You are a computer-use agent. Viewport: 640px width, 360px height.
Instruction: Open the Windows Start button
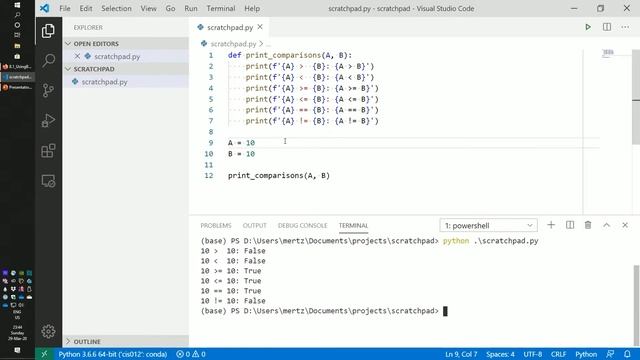pos(17,5)
